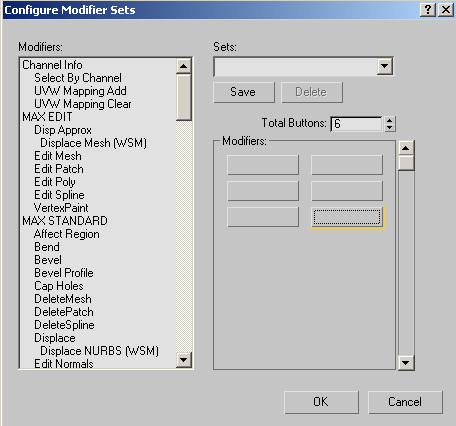This screenshot has width=456, height=426.
Task: Click the Save set button
Action: [x=244, y=92]
